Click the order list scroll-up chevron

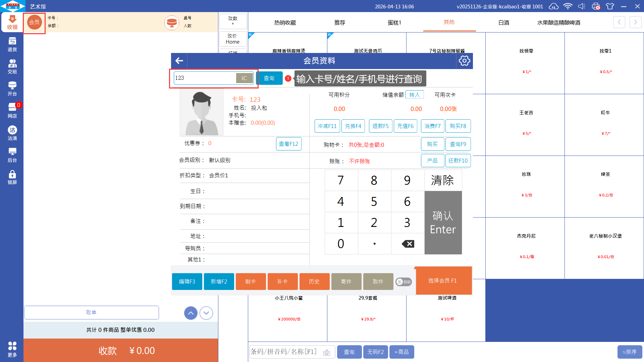191,313
